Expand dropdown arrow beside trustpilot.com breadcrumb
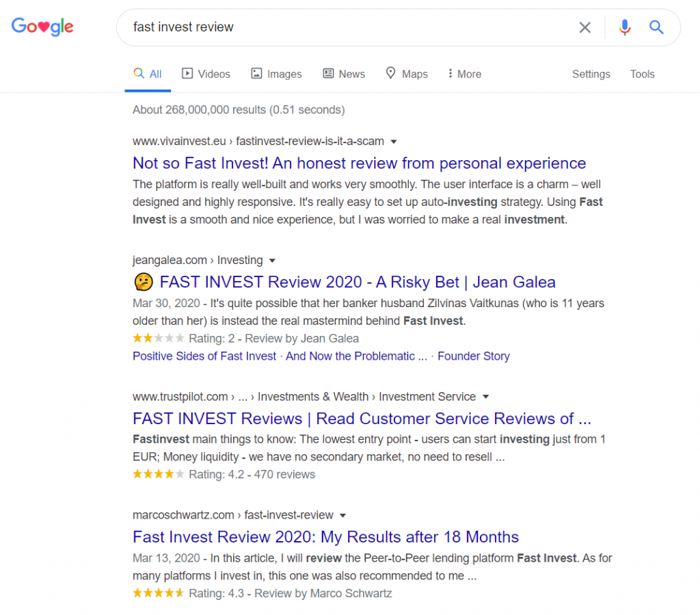This screenshot has height=615, width=700. 486,397
